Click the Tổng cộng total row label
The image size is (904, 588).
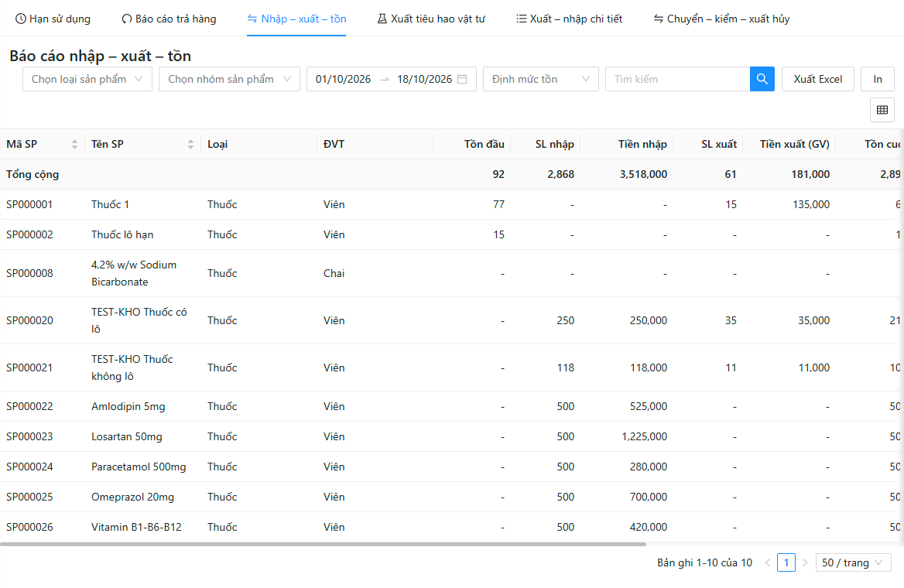coord(33,174)
